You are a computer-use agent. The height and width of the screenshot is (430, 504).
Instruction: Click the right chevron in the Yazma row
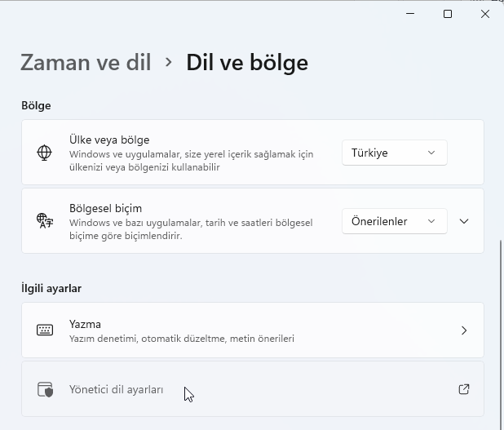coord(464,330)
